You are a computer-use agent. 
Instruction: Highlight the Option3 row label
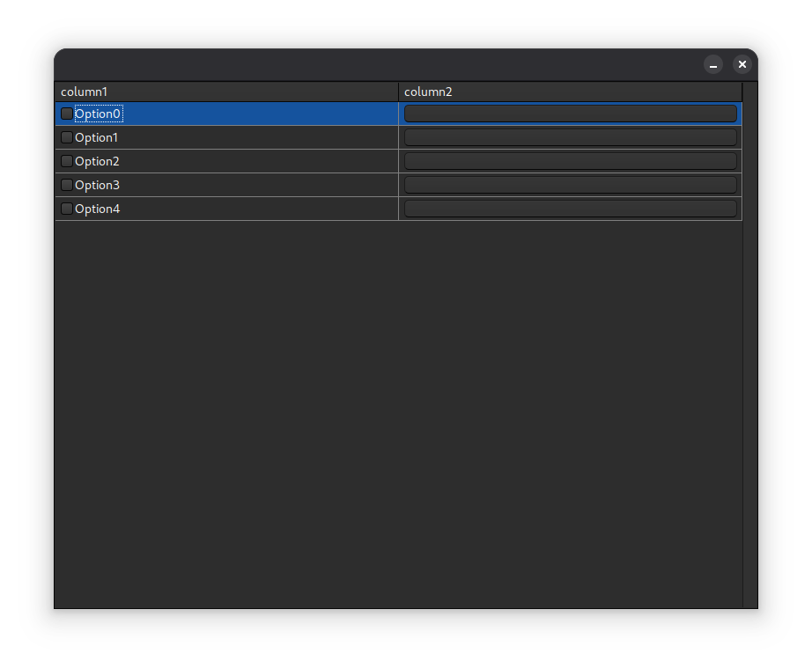point(97,185)
